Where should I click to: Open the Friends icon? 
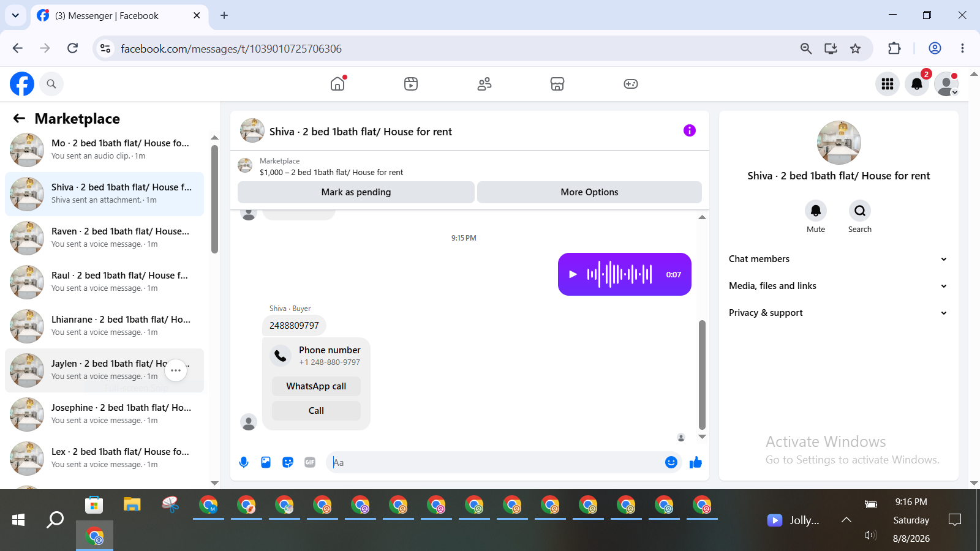coord(484,84)
